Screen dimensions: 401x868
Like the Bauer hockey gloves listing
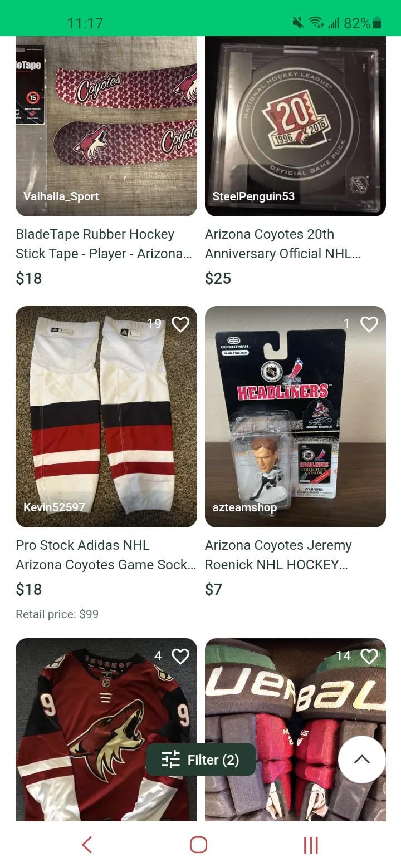(x=369, y=657)
